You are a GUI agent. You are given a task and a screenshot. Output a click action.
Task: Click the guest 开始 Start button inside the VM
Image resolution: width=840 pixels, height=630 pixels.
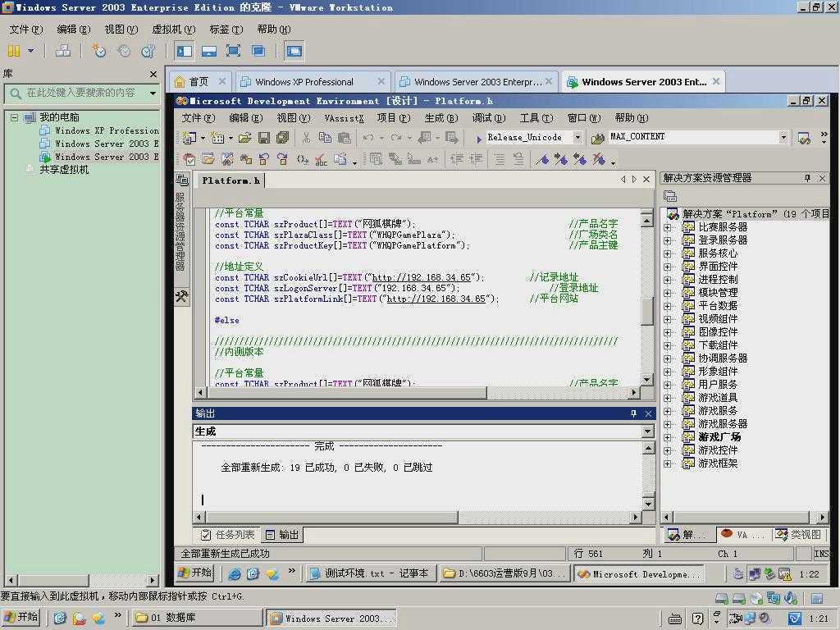(194, 573)
